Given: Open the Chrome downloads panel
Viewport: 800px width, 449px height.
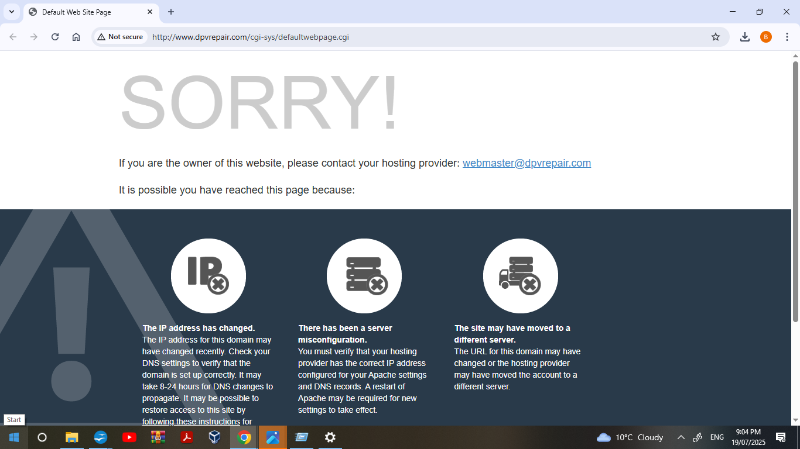Looking at the screenshot, I should click(x=745, y=37).
